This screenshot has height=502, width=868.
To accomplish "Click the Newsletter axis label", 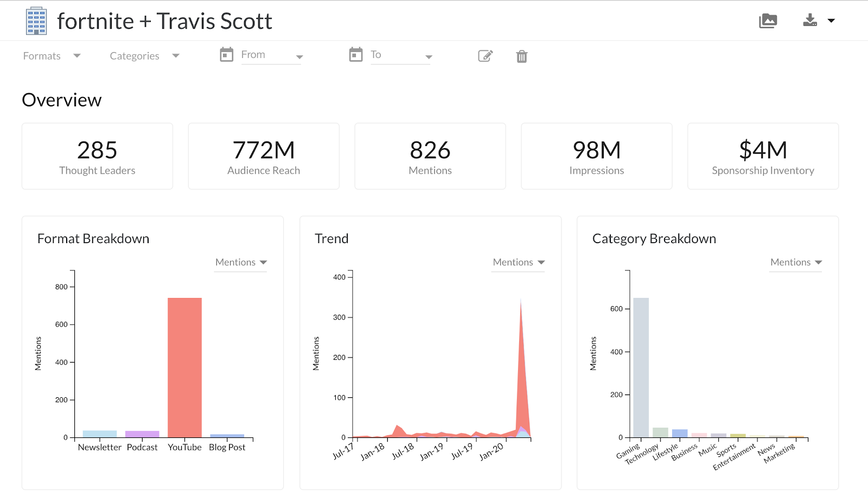I will coord(100,447).
